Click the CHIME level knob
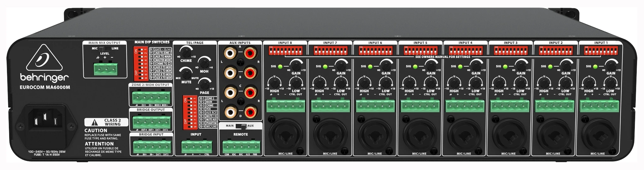 [186, 51]
